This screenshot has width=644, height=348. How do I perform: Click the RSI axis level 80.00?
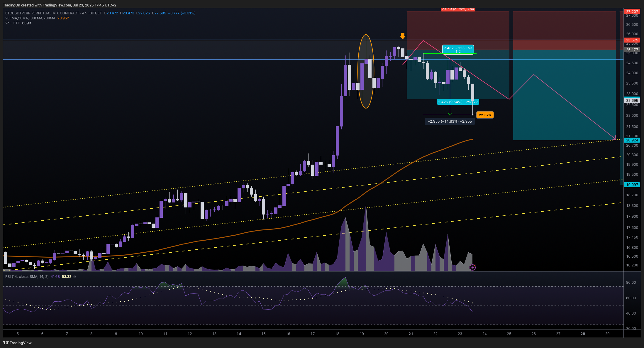coord(631,283)
